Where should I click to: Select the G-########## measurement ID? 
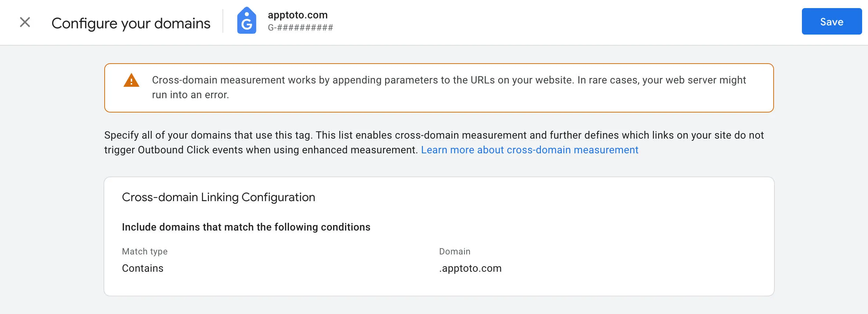pos(300,27)
